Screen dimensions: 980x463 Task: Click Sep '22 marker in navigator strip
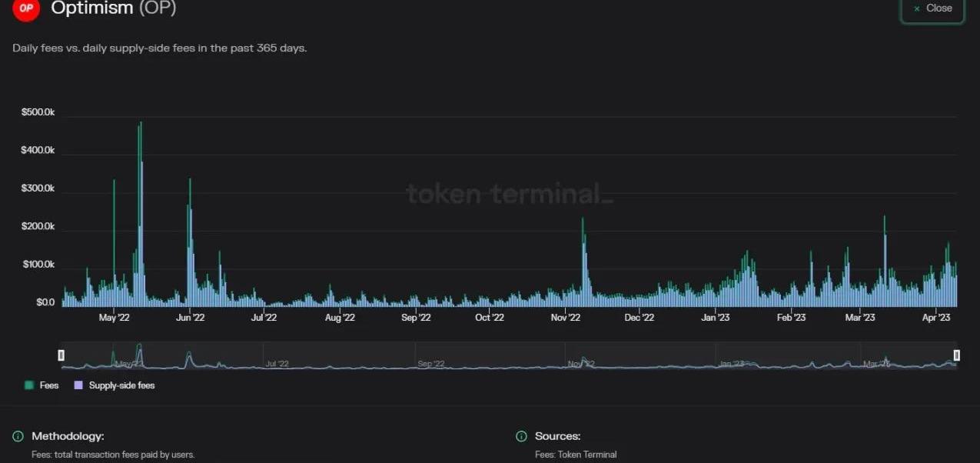(x=430, y=364)
